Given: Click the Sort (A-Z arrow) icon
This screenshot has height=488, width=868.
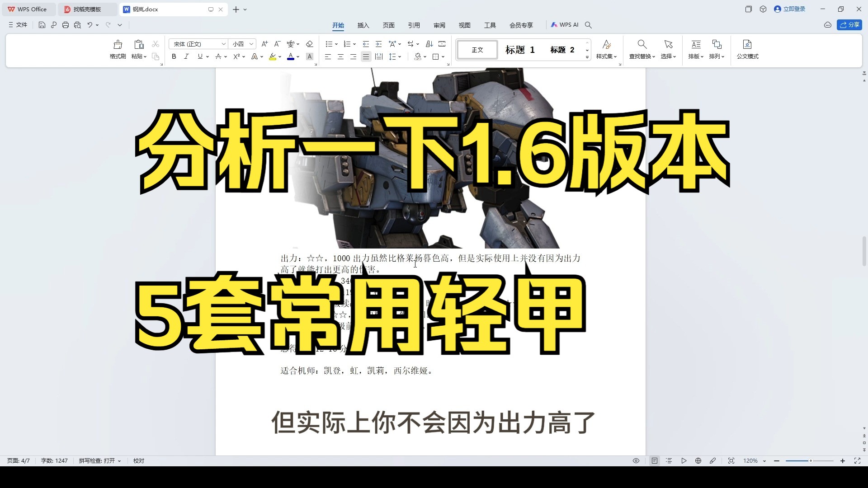Looking at the screenshot, I should pyautogui.click(x=429, y=44).
